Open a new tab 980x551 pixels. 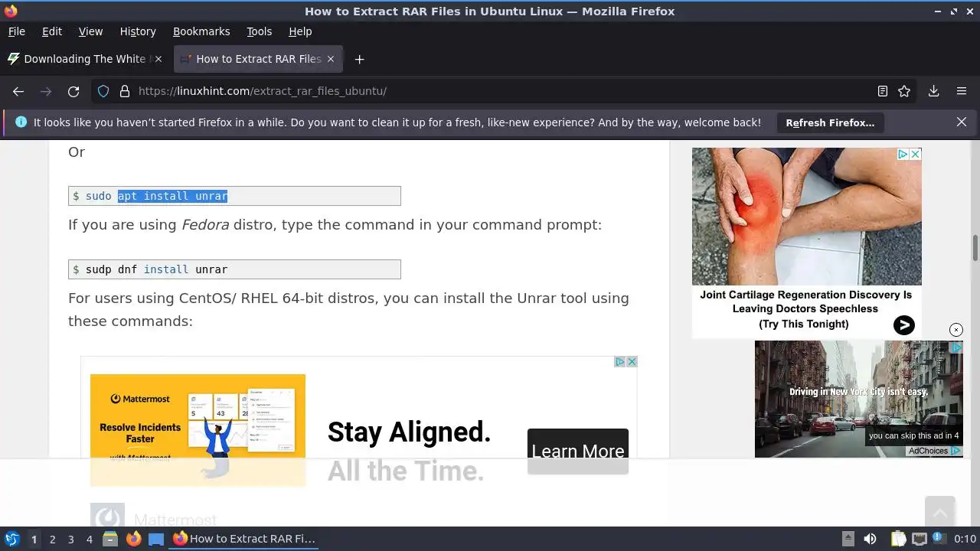(x=359, y=59)
